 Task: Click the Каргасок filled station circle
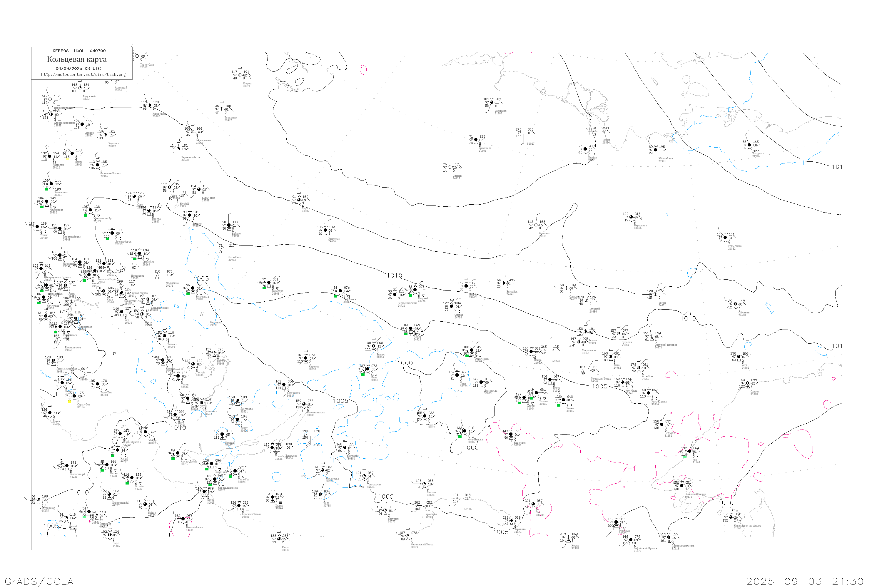coord(49,156)
